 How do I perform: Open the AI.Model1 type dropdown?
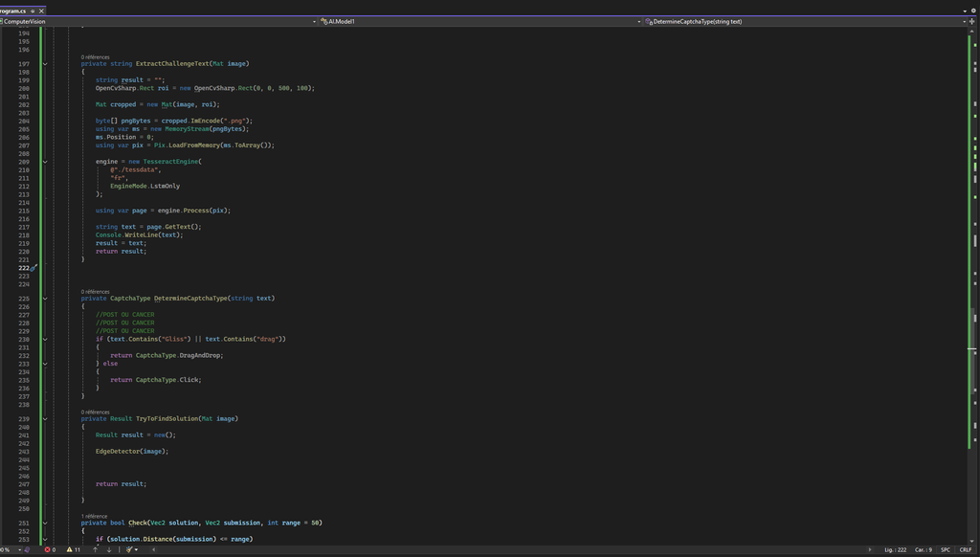click(x=479, y=21)
